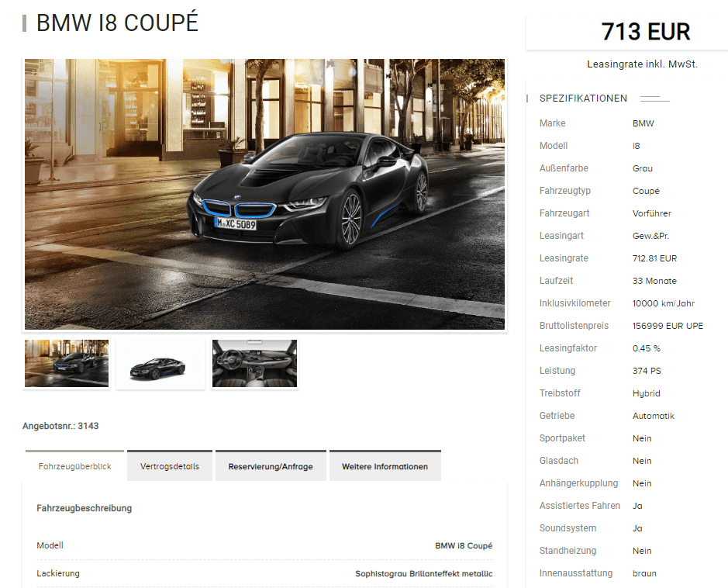728x588 pixels.
Task: Click the Glasdach label
Action: (x=559, y=461)
